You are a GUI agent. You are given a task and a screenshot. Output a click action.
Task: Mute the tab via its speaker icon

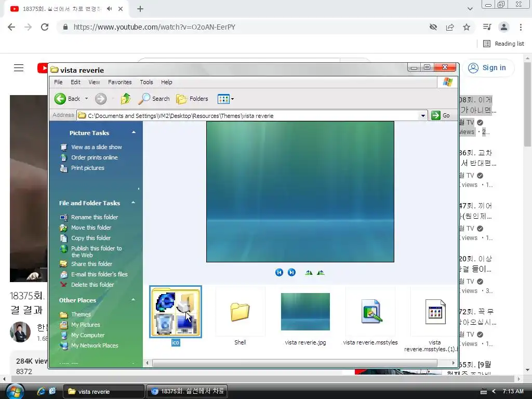click(109, 9)
